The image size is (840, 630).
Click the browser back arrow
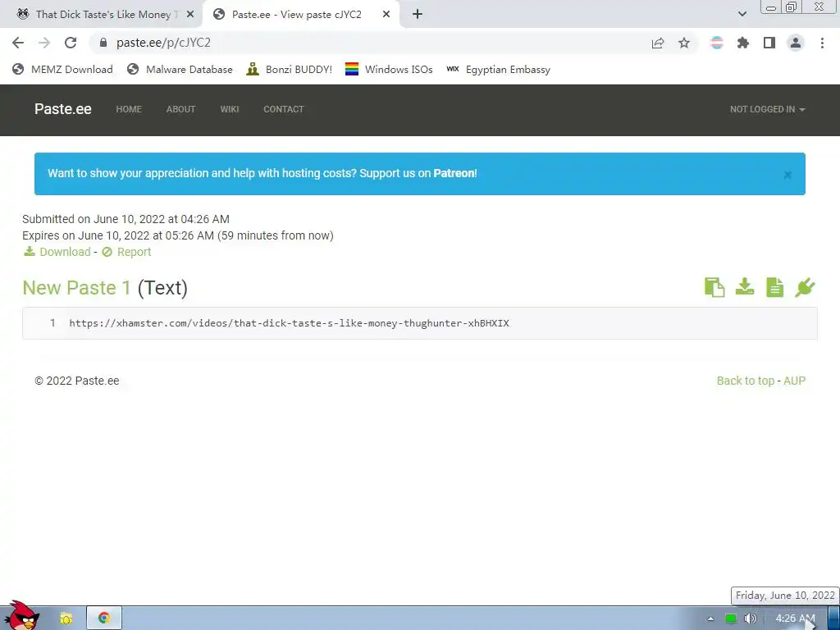pyautogui.click(x=18, y=43)
